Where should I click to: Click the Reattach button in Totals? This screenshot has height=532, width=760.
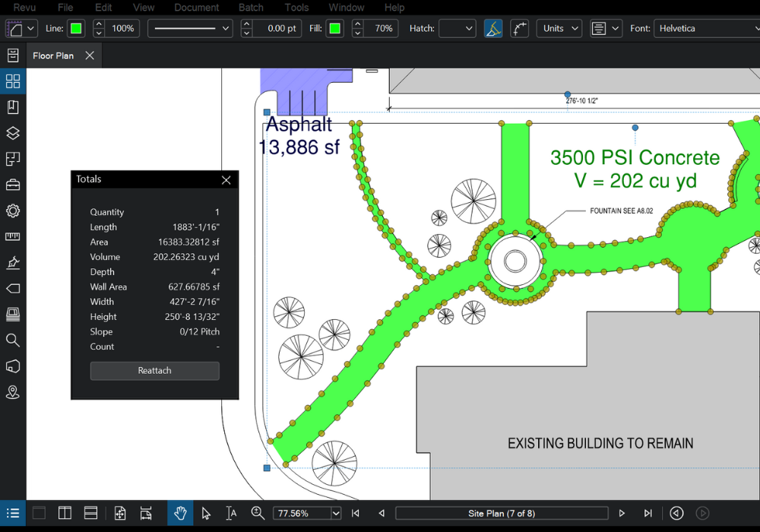point(154,371)
